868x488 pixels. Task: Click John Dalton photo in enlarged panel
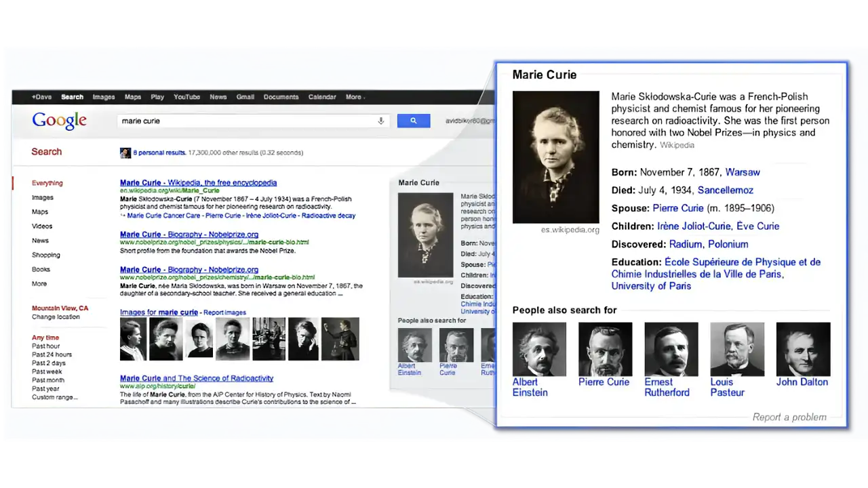click(803, 349)
